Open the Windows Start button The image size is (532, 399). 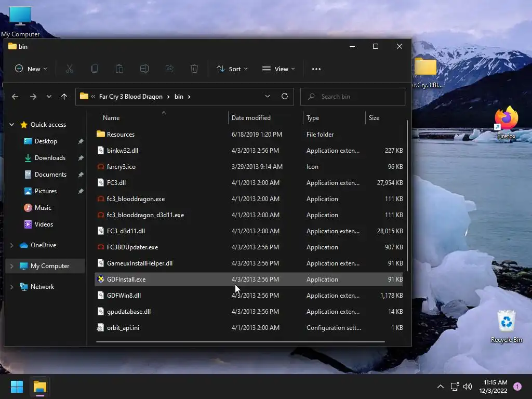point(17,387)
